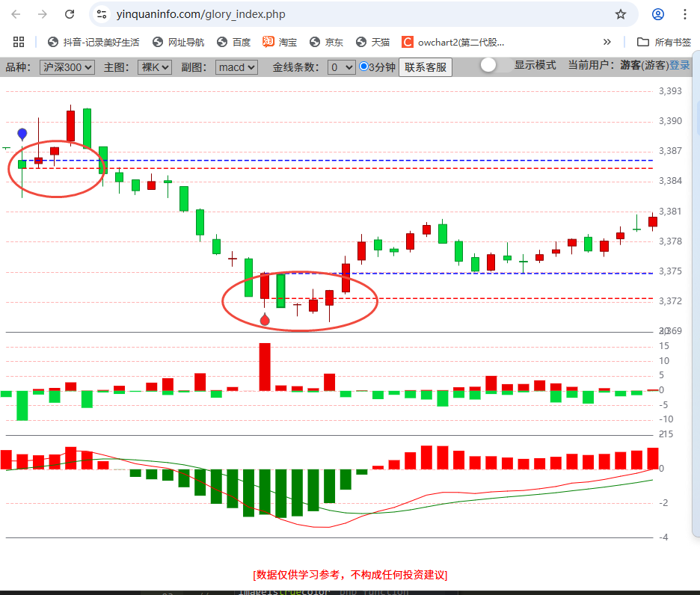Click the red droplet marker on chart
Screen dimensions: 700x595
click(x=265, y=319)
